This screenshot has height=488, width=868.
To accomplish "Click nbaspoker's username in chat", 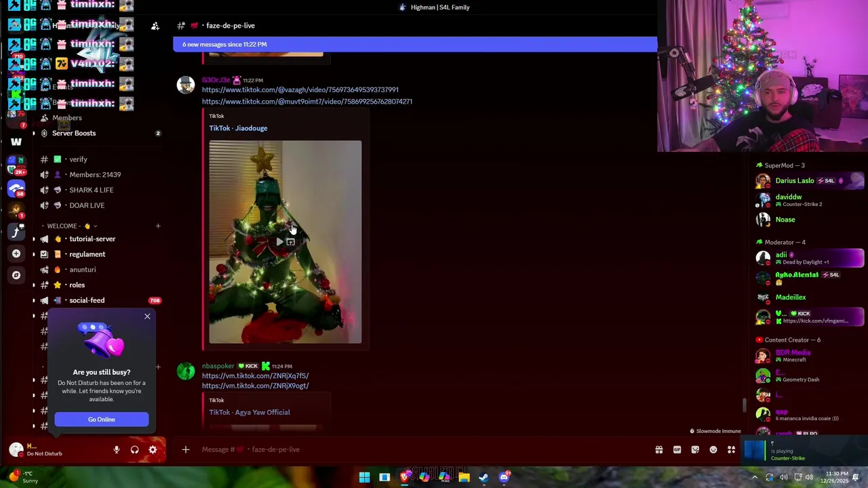I will [218, 366].
